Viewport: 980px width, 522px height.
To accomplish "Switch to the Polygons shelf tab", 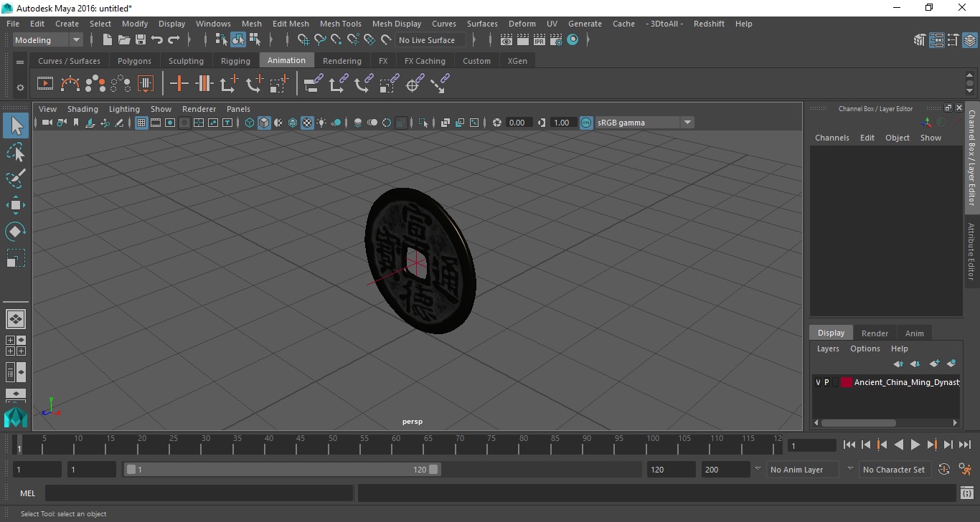I will coord(134,61).
